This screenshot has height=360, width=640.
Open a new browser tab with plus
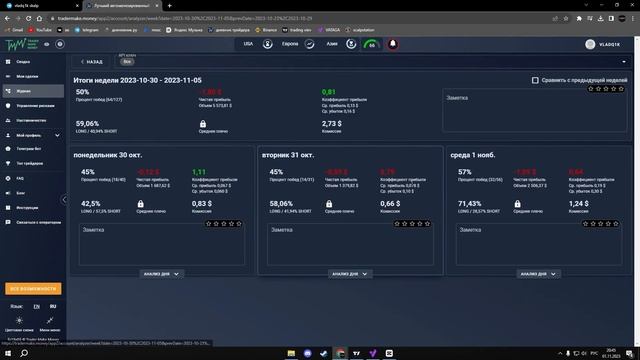(169, 6)
